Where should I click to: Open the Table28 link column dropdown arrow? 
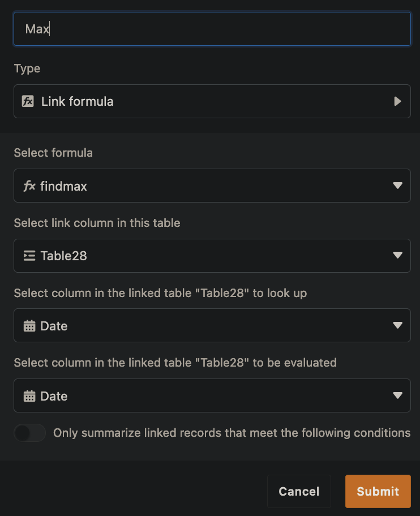[397, 256]
